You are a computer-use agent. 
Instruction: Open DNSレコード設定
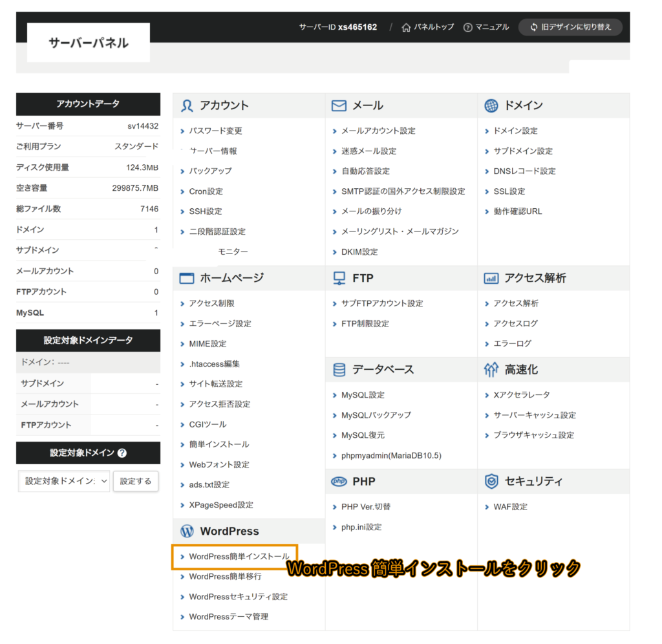(524, 171)
